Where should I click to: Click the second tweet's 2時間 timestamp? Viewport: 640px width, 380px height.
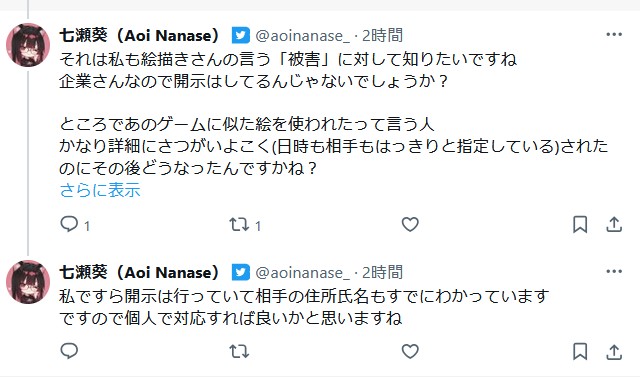point(382,272)
